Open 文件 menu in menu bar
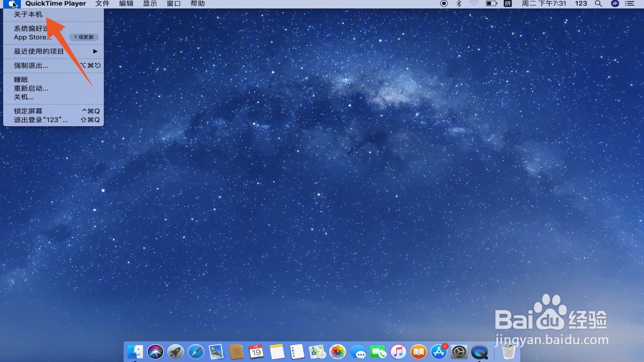This screenshot has height=362, width=644. pyautogui.click(x=102, y=4)
